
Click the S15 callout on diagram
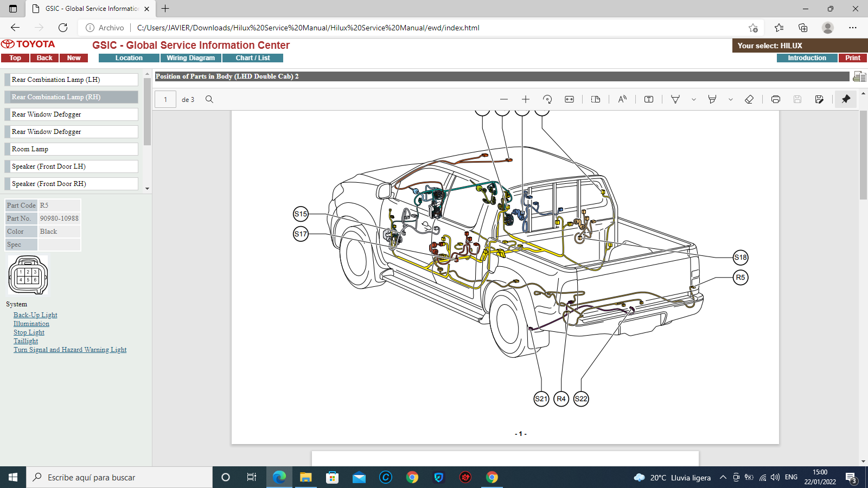click(x=301, y=214)
